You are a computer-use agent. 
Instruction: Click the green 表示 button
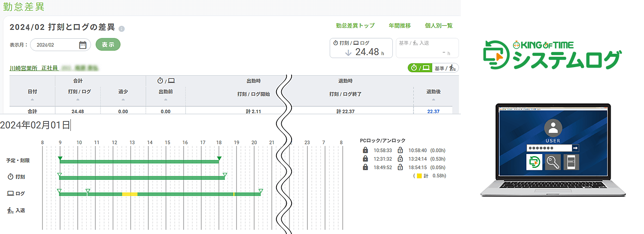[108, 45]
